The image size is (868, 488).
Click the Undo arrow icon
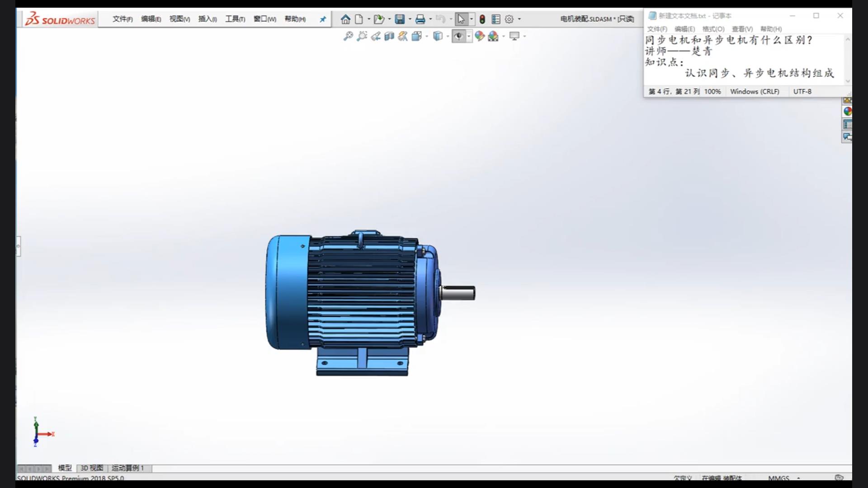[441, 19]
